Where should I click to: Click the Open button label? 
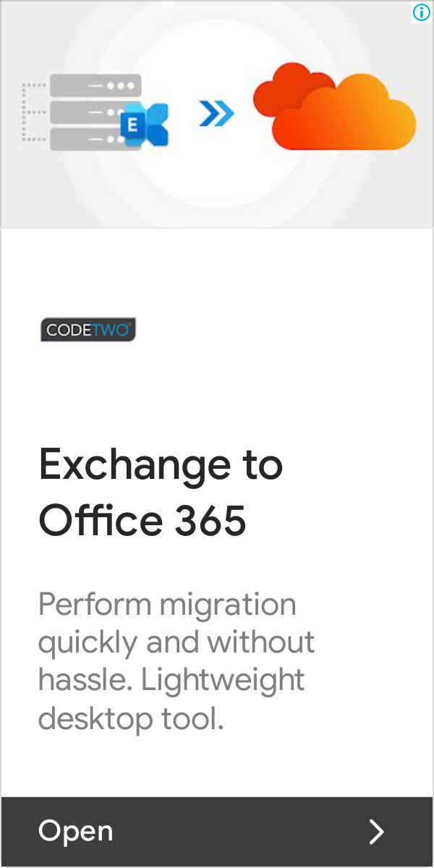[x=76, y=831]
